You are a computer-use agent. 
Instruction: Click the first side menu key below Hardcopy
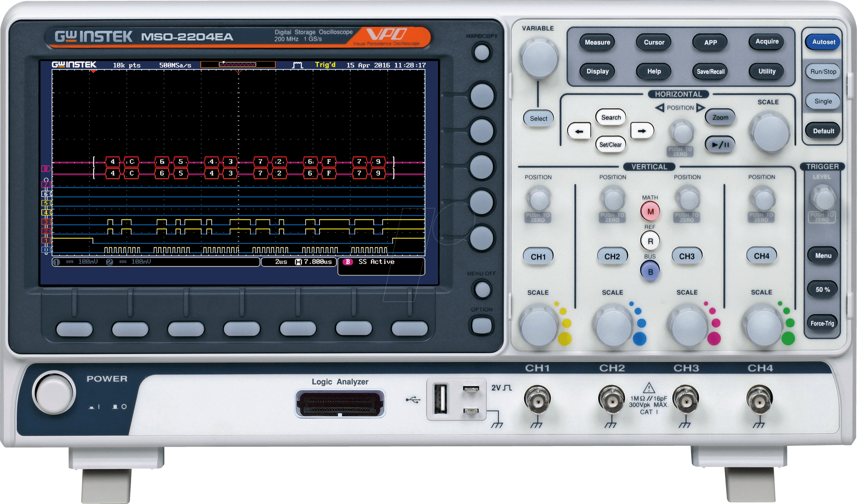click(481, 96)
